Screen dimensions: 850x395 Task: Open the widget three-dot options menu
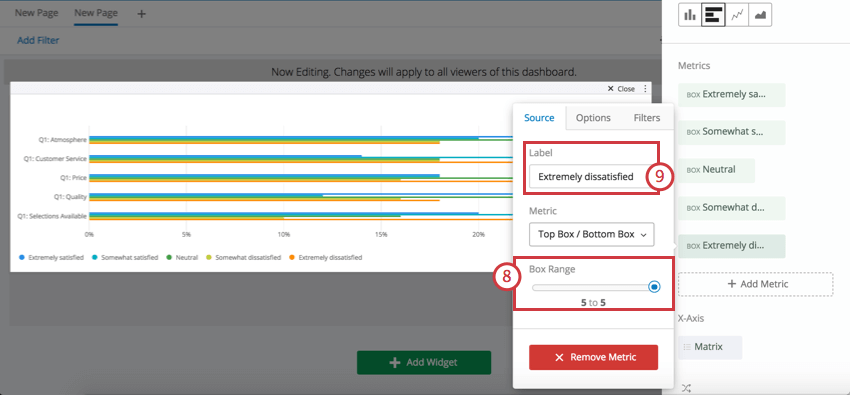click(x=645, y=89)
